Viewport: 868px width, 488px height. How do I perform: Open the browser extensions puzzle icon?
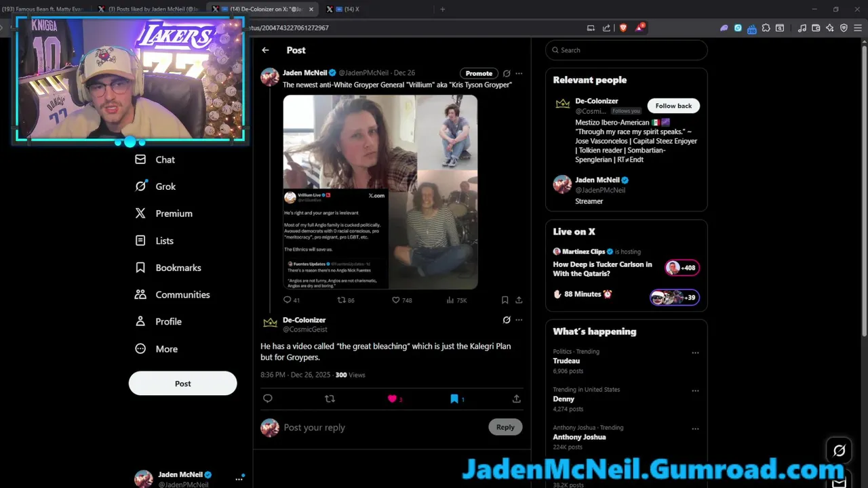point(766,28)
